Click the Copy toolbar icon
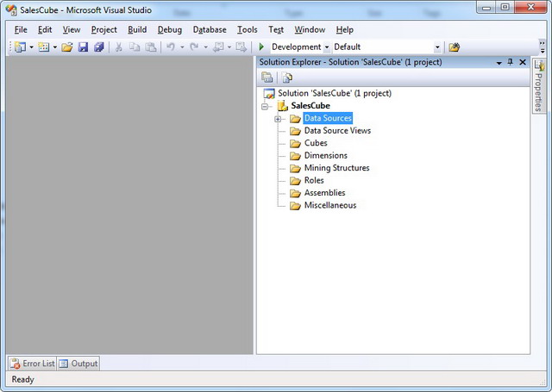This screenshot has height=392, width=552. pyautogui.click(x=135, y=47)
